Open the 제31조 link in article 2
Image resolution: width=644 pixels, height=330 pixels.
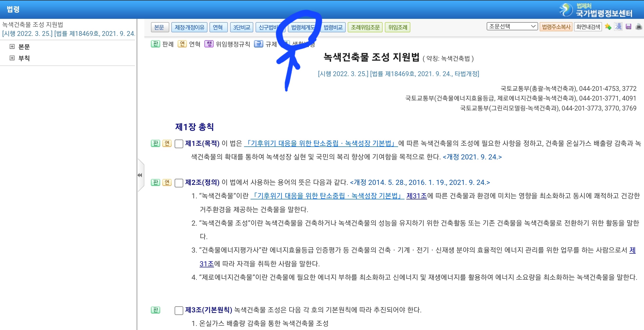click(416, 196)
